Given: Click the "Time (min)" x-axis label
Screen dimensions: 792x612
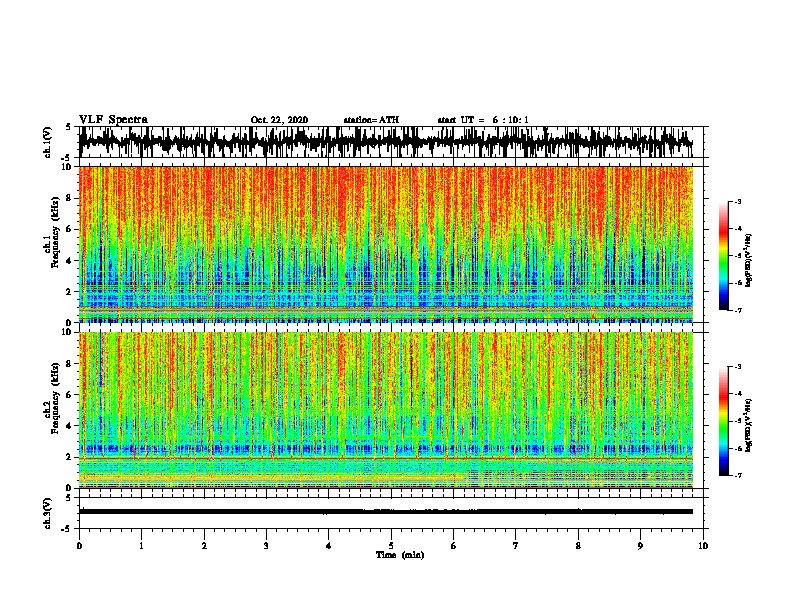Looking at the screenshot, I should 400,555.
